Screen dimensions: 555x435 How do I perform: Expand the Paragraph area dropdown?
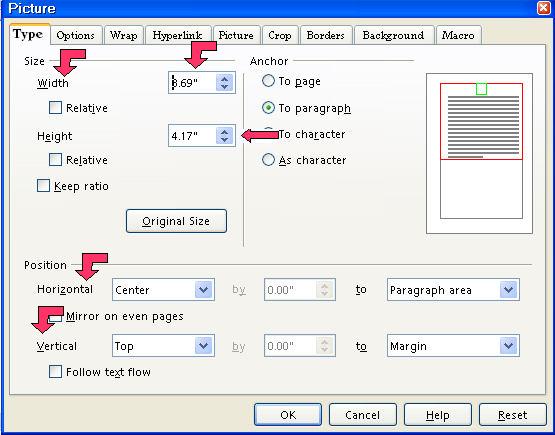[509, 290]
